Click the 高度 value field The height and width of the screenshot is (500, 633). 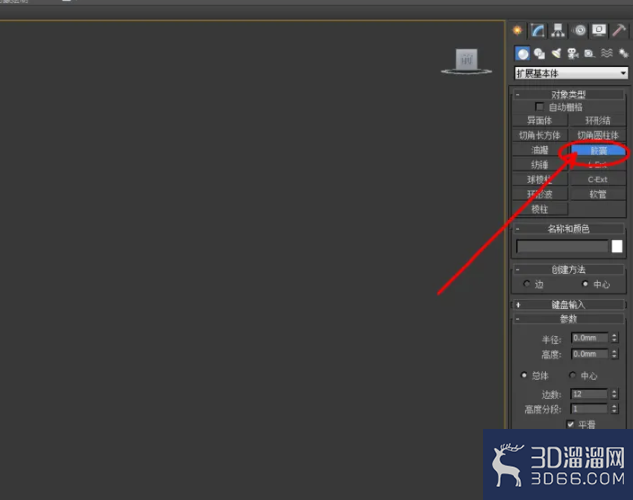(589, 354)
